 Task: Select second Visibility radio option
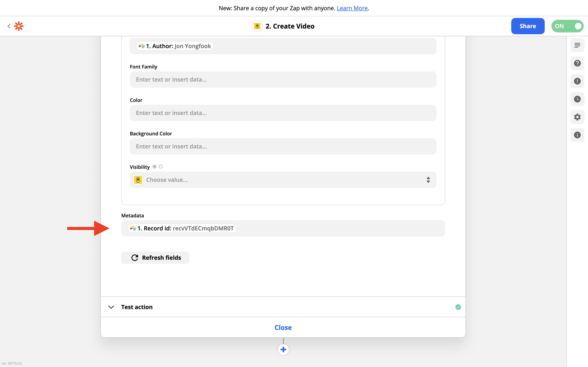[x=161, y=167]
